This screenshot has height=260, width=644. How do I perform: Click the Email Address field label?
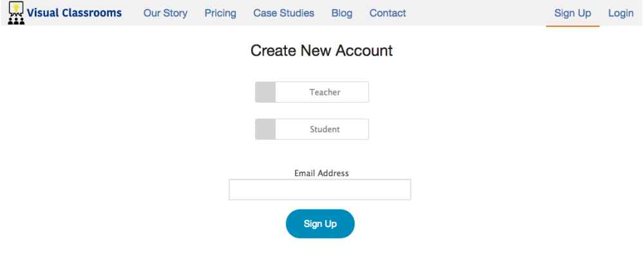pos(321,173)
